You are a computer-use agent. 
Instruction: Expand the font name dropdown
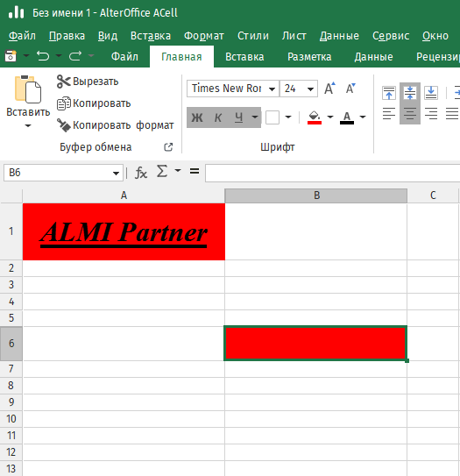pyautogui.click(x=272, y=89)
